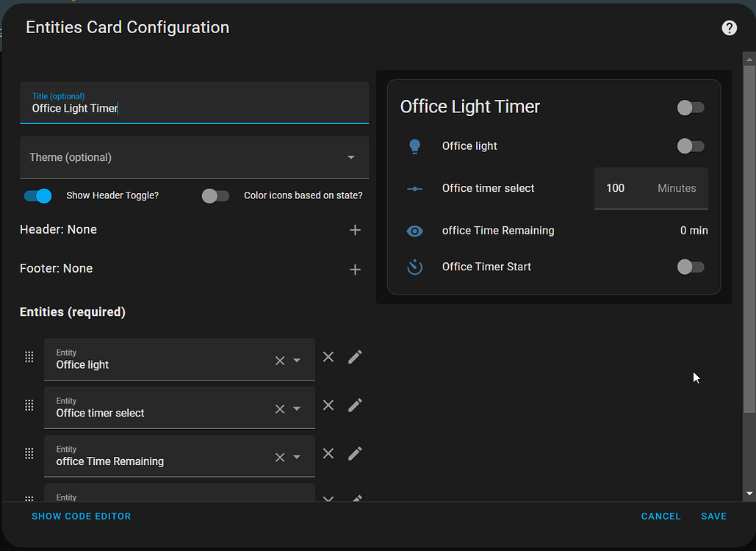Open the Office timer select entity dropdown

coord(297,408)
